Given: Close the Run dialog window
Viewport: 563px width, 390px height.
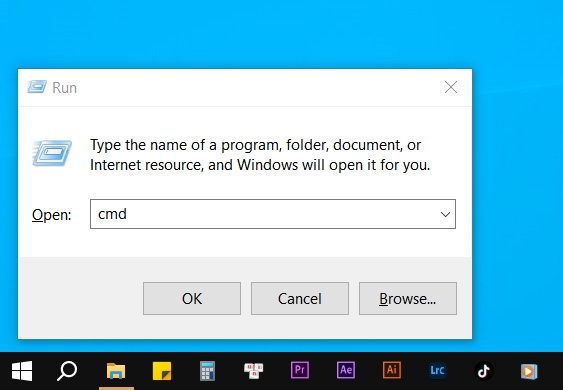Looking at the screenshot, I should [x=451, y=87].
